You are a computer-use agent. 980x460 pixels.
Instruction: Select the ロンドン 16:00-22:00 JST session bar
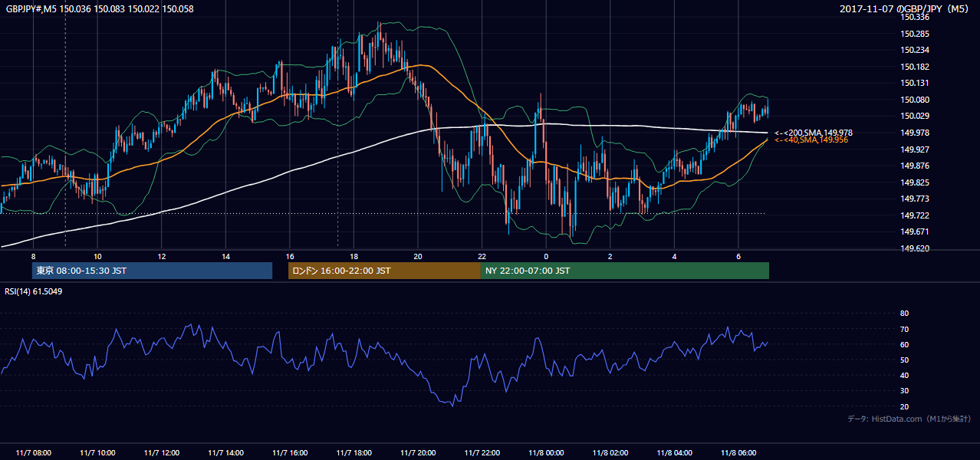pyautogui.click(x=384, y=271)
